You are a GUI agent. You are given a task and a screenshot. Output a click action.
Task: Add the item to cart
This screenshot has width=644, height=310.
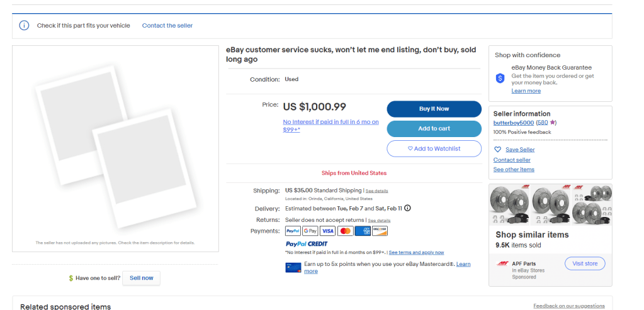434,129
